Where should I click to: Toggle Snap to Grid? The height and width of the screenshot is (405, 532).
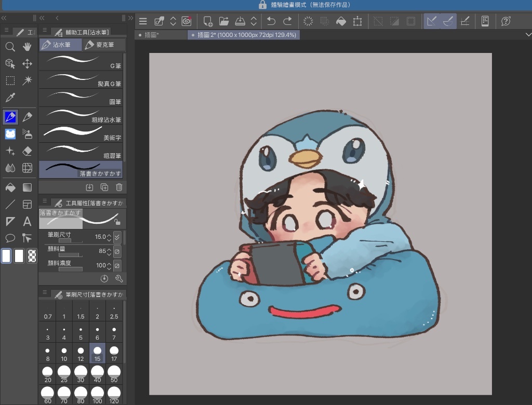coord(465,21)
